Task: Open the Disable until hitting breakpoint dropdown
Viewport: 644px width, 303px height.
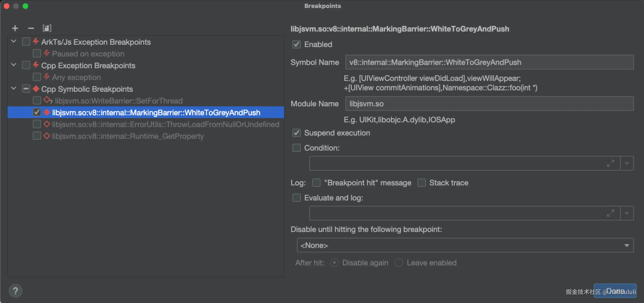Action: (465, 245)
